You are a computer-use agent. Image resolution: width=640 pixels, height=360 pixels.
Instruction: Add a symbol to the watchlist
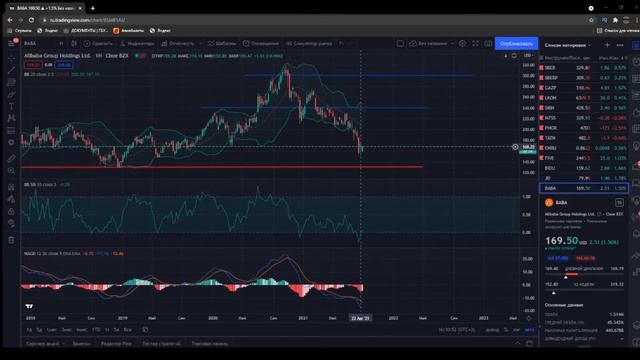coord(607,45)
